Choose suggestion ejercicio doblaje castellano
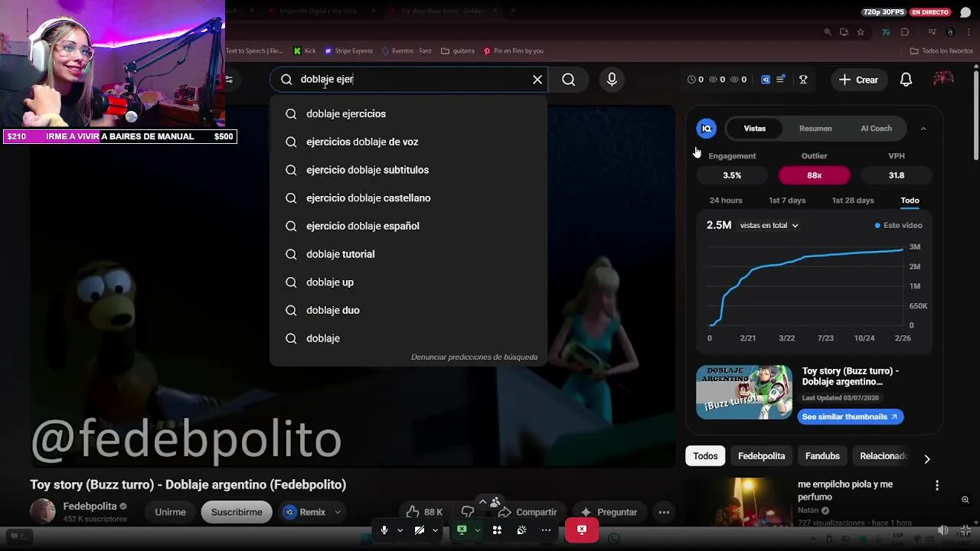980x551 pixels. pos(409,198)
